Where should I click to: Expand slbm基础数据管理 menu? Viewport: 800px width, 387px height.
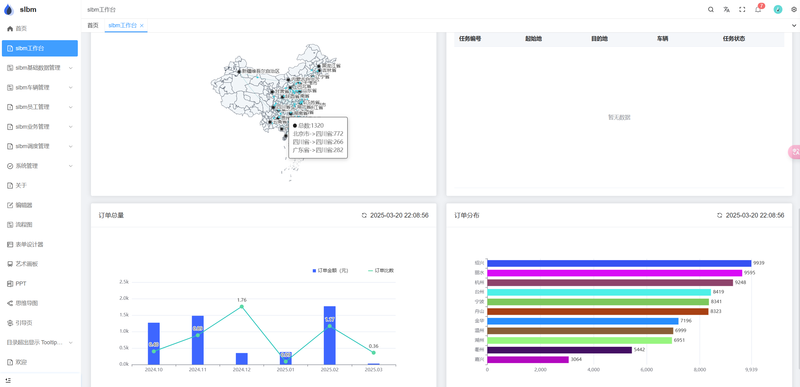tap(40, 68)
